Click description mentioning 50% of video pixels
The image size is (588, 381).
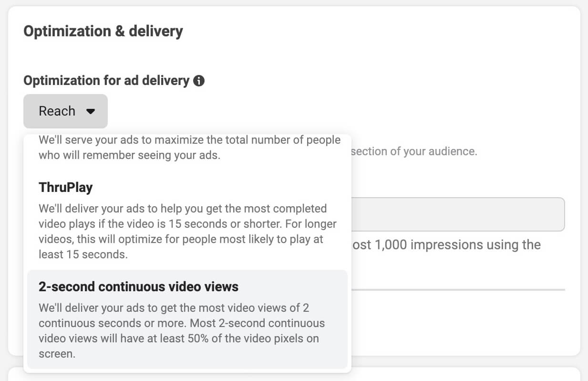[x=179, y=339]
